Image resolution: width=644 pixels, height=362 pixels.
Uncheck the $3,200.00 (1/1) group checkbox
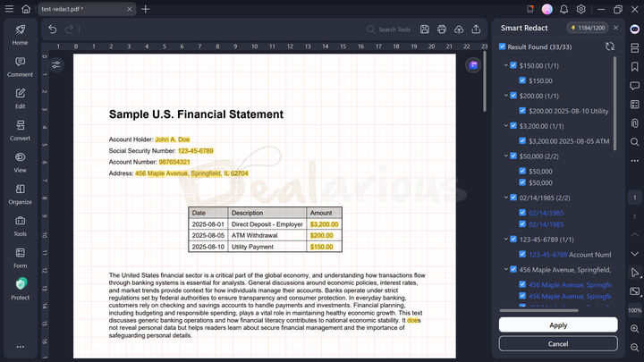[x=513, y=126]
